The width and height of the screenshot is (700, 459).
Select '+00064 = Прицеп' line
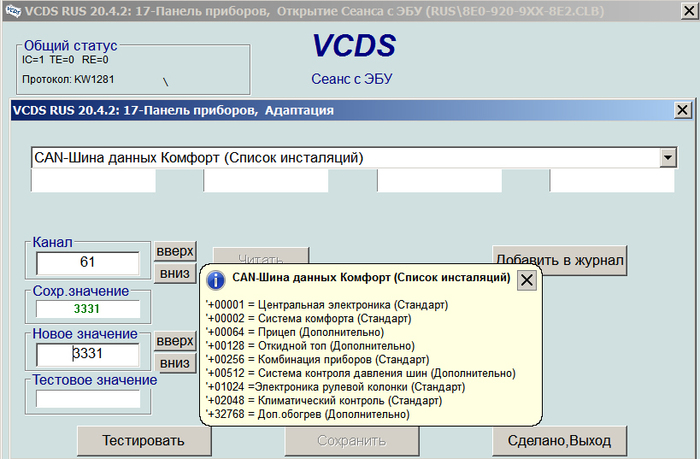point(295,332)
